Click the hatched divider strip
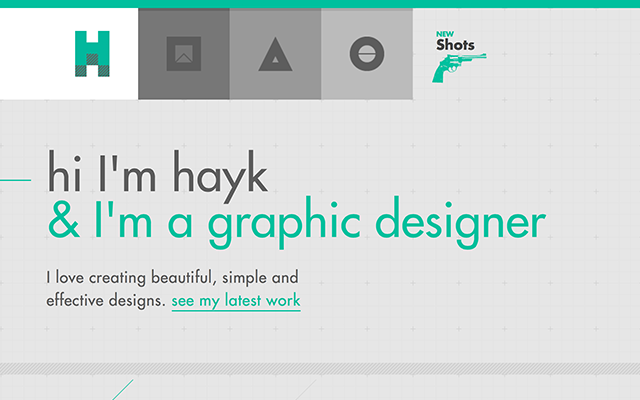This screenshot has width=640, height=400. pyautogui.click(x=320, y=368)
